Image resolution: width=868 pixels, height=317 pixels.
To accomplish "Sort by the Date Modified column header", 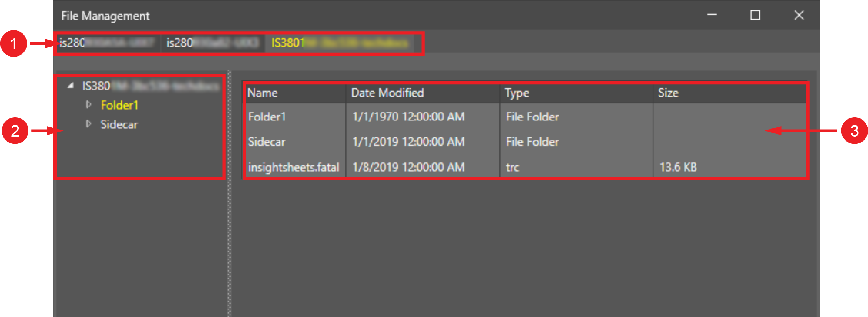I will coord(387,93).
